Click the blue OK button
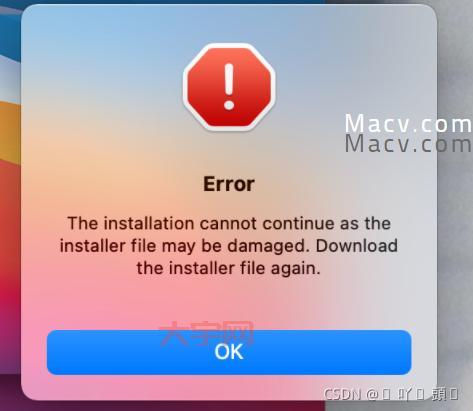This screenshot has height=411, width=473. [229, 352]
